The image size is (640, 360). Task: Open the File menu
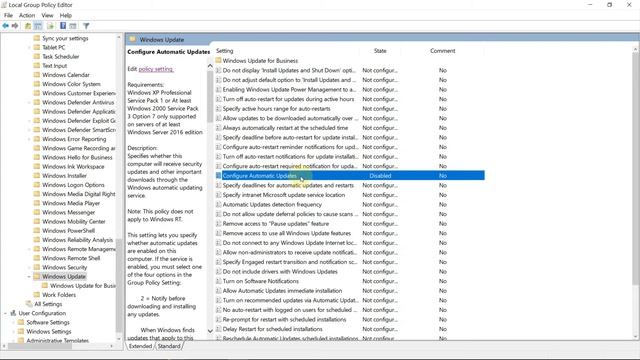coord(8,15)
